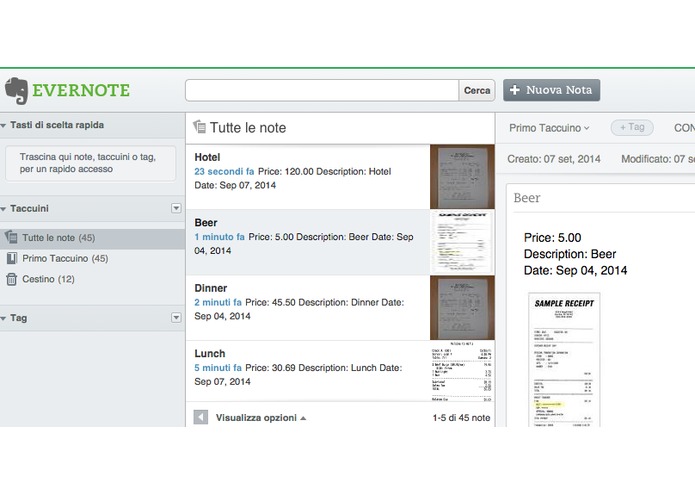Click the '23 secondi fa' timestamp
The height and width of the screenshot is (494, 695).
pyautogui.click(x=224, y=171)
